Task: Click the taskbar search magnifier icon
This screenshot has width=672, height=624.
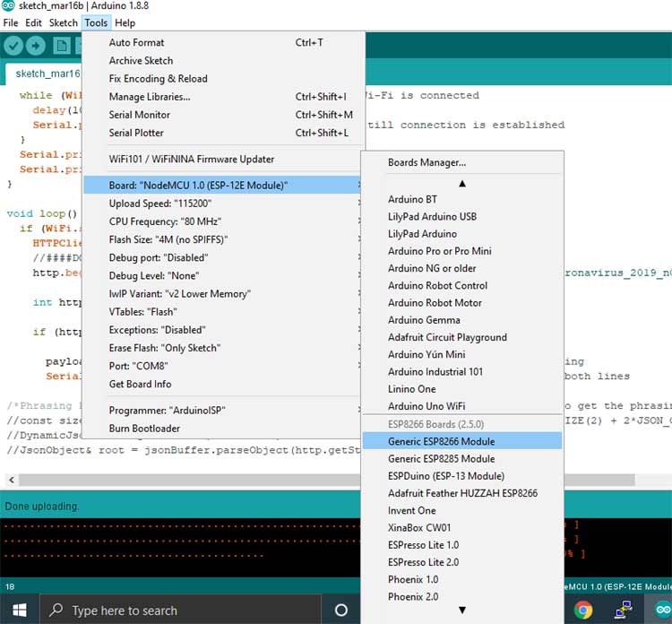Action: (x=56, y=610)
